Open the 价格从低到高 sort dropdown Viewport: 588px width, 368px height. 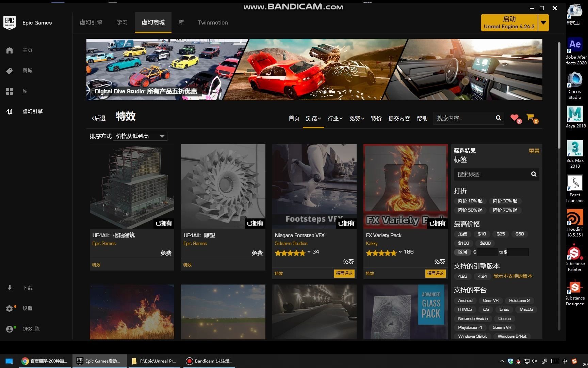click(140, 136)
